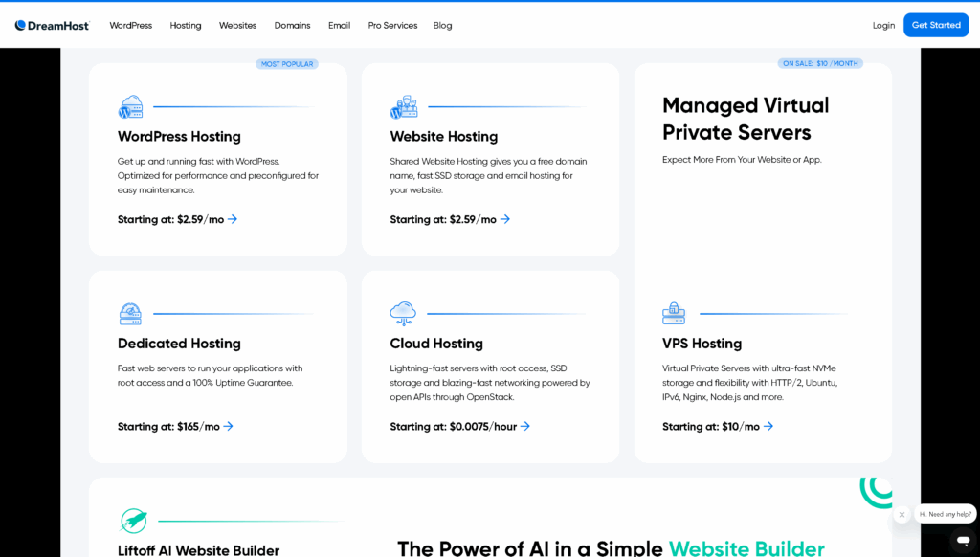Click 'Managed Virtual Private Servers' heading
This screenshot has width=980, height=557.
coord(746,119)
